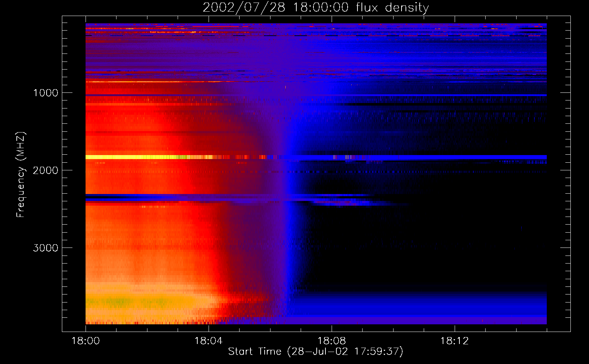Click the 18:08 time tick label
Image resolution: width=589 pixels, height=364 pixels.
[x=332, y=341]
